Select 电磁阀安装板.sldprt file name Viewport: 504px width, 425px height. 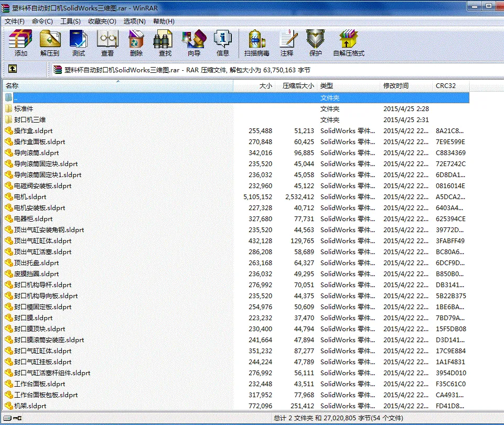43,186
